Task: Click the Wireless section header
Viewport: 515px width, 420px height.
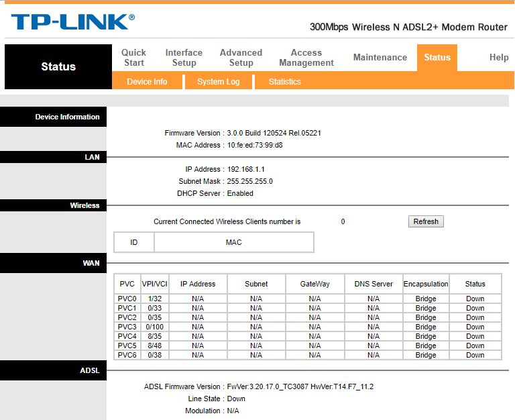Action: coord(53,205)
